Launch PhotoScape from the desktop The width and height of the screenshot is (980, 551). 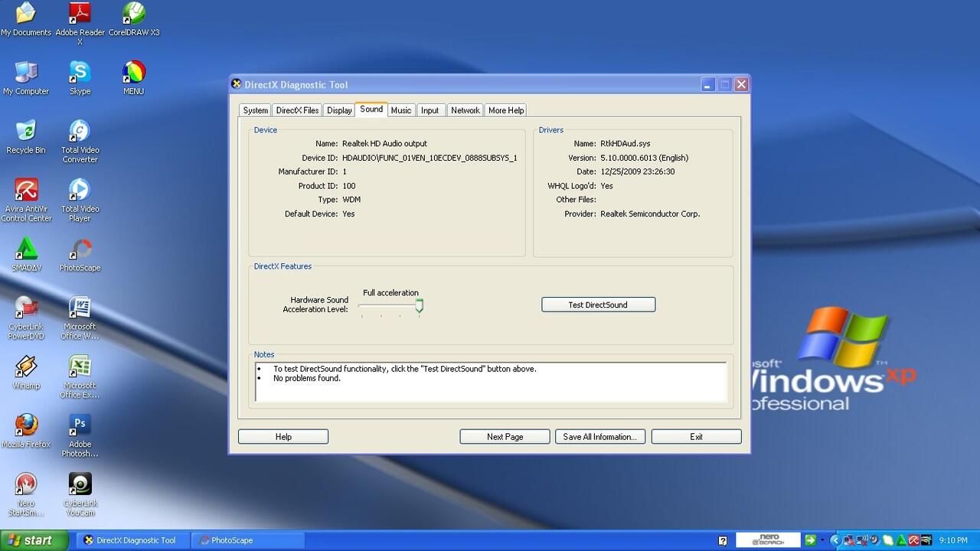[80, 255]
